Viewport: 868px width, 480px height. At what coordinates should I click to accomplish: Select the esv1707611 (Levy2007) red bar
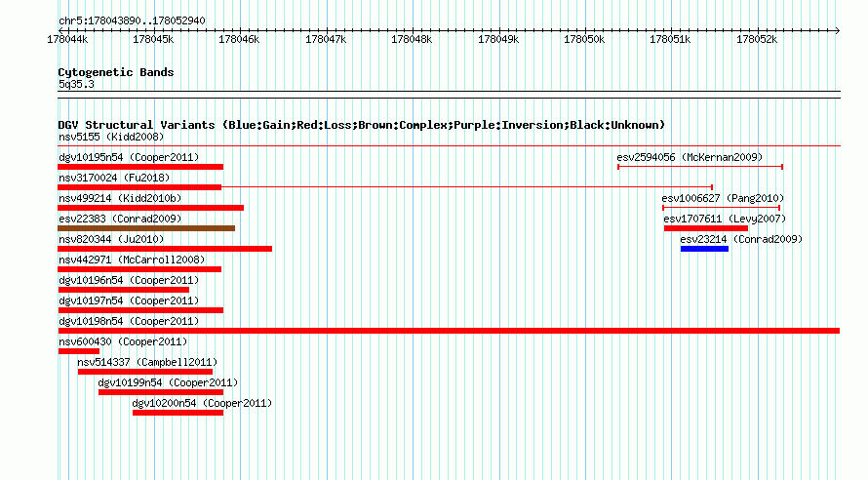pyautogui.click(x=706, y=228)
